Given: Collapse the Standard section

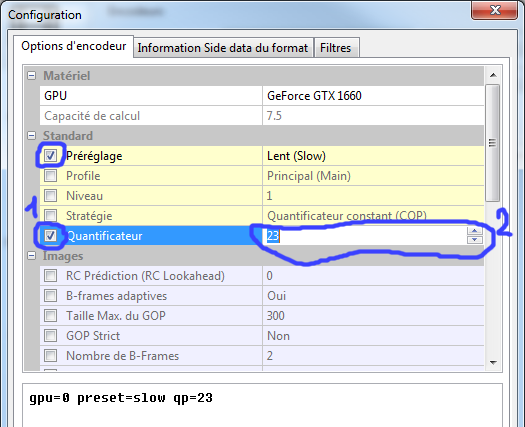Looking at the screenshot, I should [x=31, y=136].
